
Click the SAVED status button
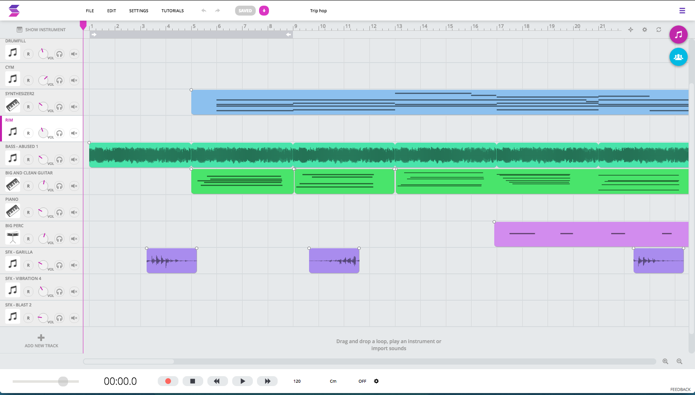coord(245,11)
